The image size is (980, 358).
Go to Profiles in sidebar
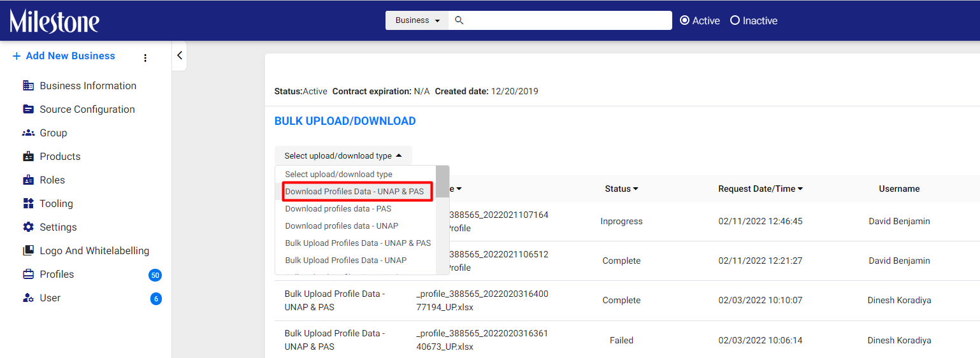(x=57, y=274)
